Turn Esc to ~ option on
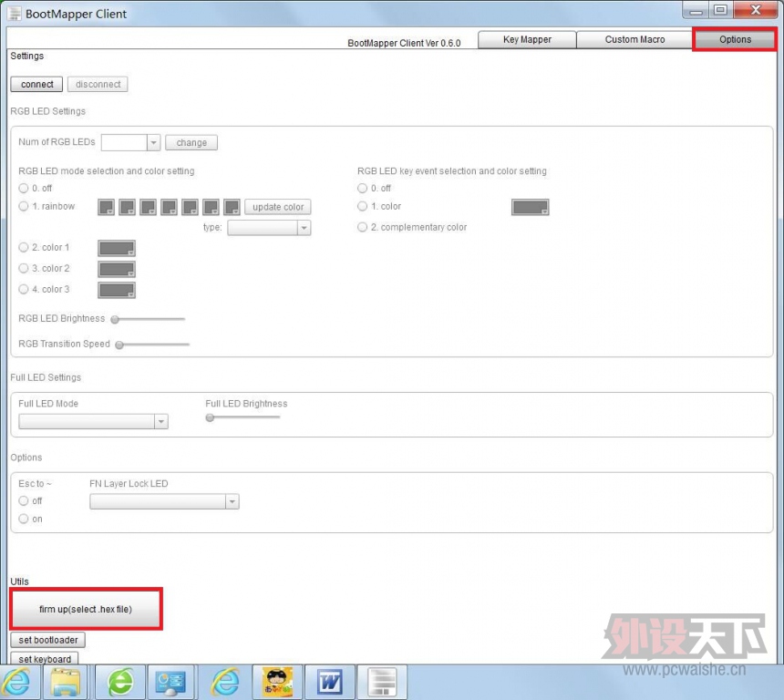This screenshot has width=784, height=700. click(24, 519)
